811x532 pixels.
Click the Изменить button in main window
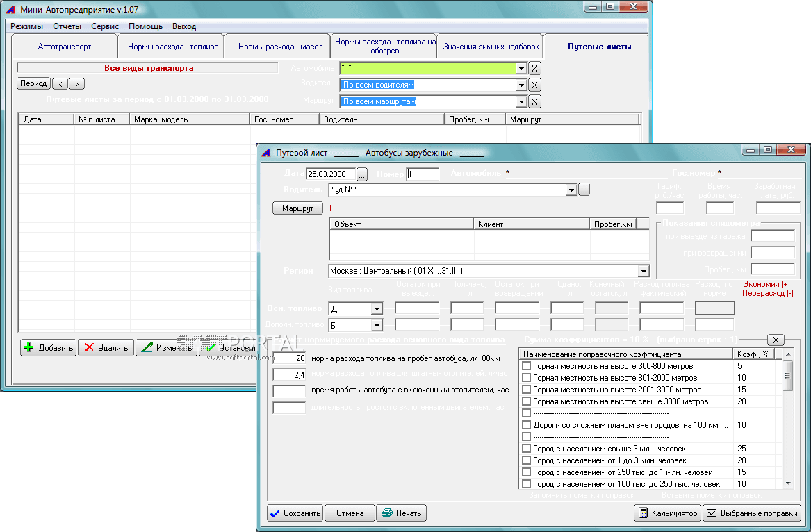click(167, 347)
